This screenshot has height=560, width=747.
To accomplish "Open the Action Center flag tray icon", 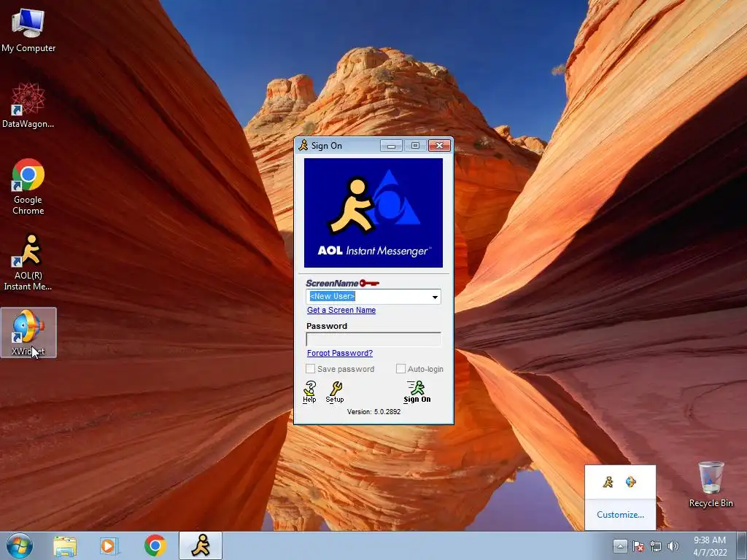I will tap(638, 546).
